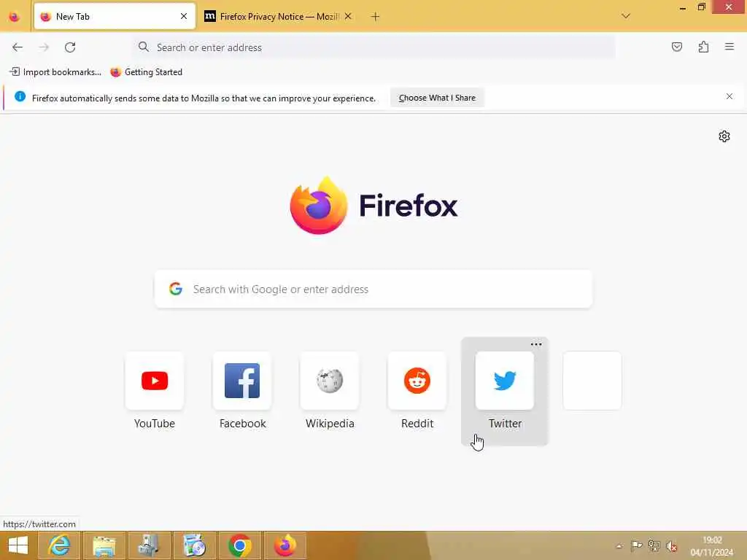This screenshot has height=560, width=747.
Task: Open the Wikipedia shortcut tile
Action: [x=330, y=392]
